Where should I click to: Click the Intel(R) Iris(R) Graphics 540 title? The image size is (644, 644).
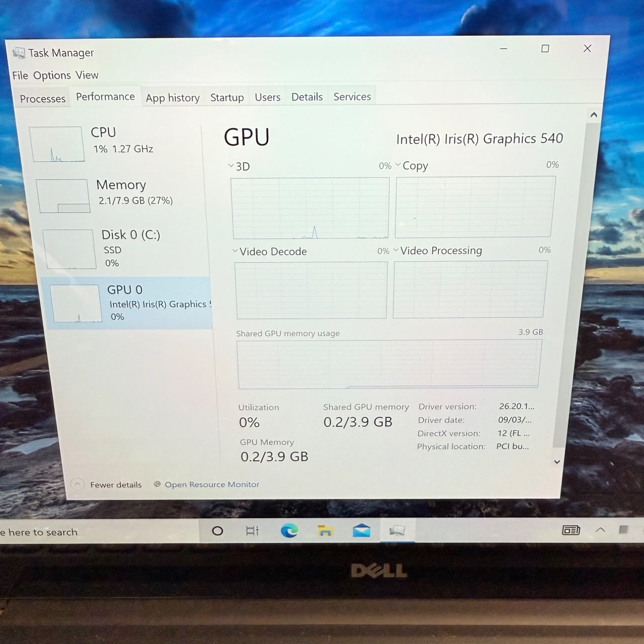click(x=480, y=139)
